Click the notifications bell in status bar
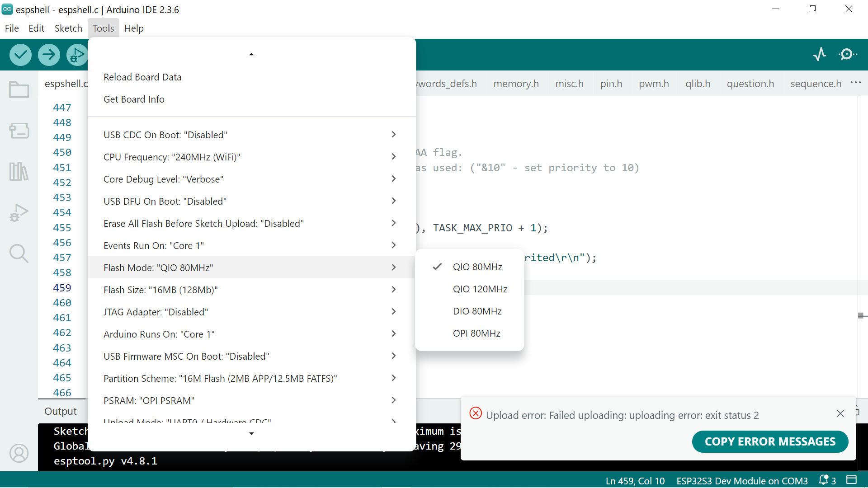Image resolution: width=868 pixels, height=488 pixels. (824, 480)
